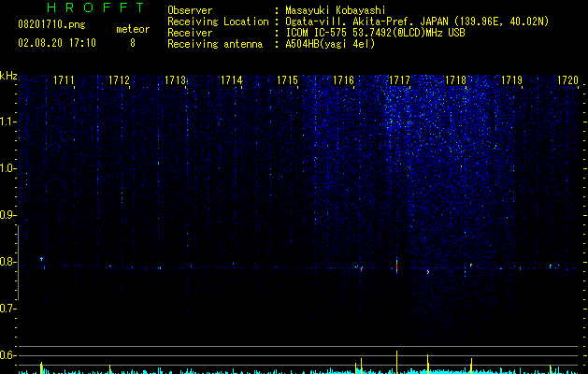The height and width of the screenshot is (374, 588).
Task: Select the filename 08201710.png
Action: [51, 25]
